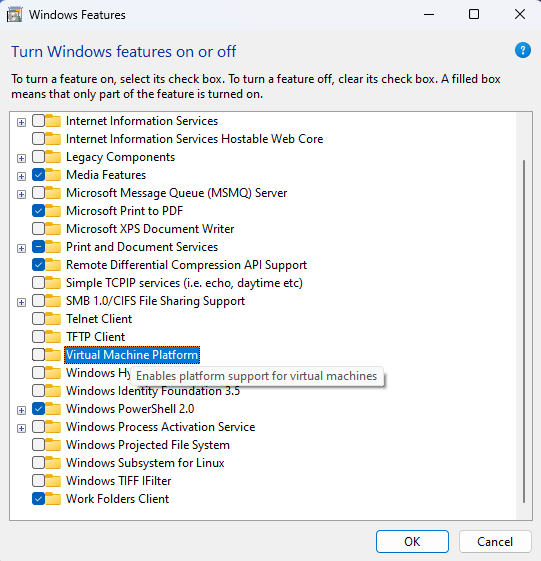Expand Microsoft Message Queue (MSMQ) Server node

click(x=21, y=194)
